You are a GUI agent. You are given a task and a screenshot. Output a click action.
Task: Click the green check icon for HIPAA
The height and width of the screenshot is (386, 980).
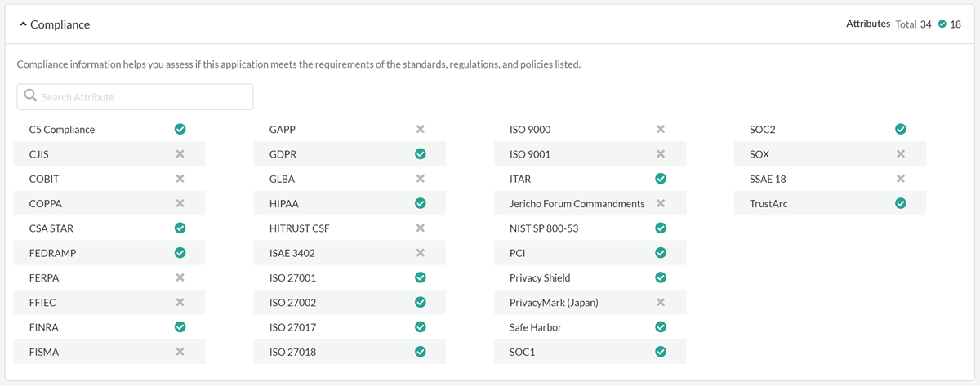click(420, 203)
